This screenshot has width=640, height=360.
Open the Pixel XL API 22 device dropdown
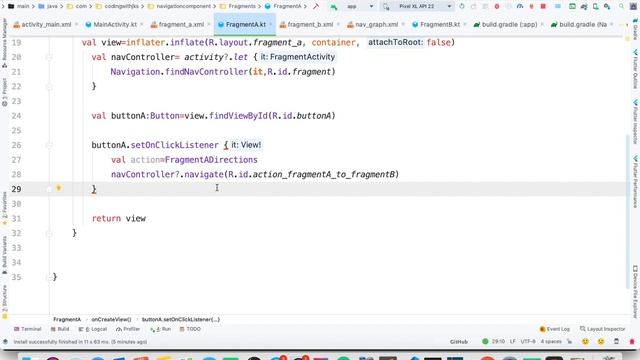click(417, 7)
